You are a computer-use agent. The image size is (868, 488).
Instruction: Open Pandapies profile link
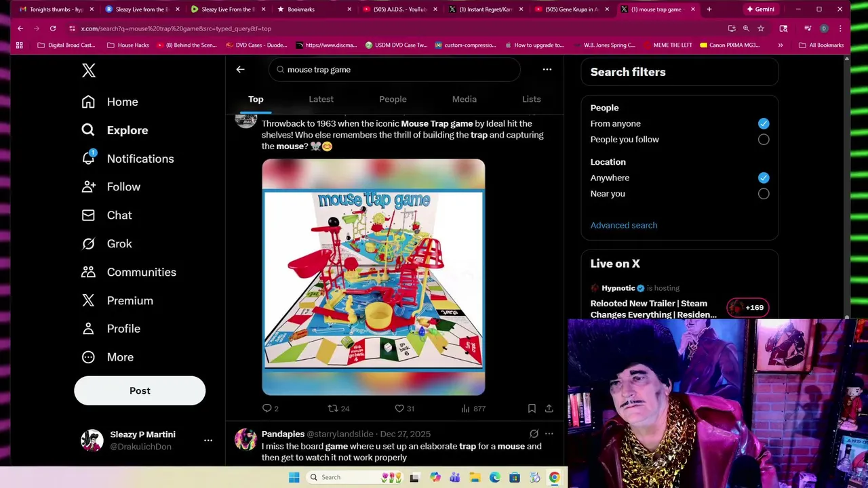(283, 434)
